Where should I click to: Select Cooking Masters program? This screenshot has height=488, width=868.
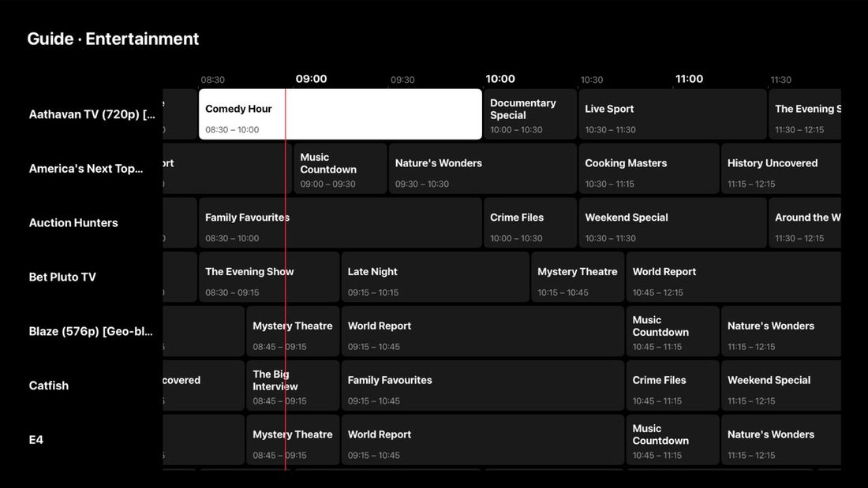point(649,168)
